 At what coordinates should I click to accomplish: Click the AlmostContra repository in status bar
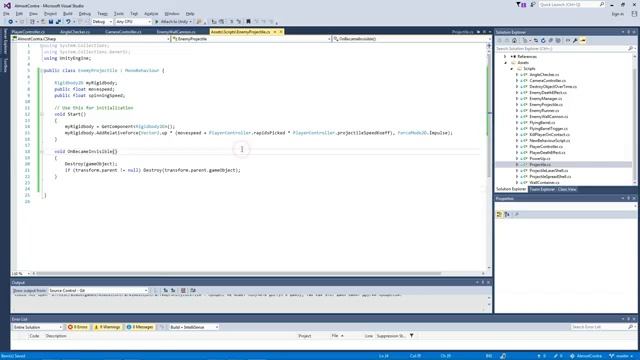point(586,356)
